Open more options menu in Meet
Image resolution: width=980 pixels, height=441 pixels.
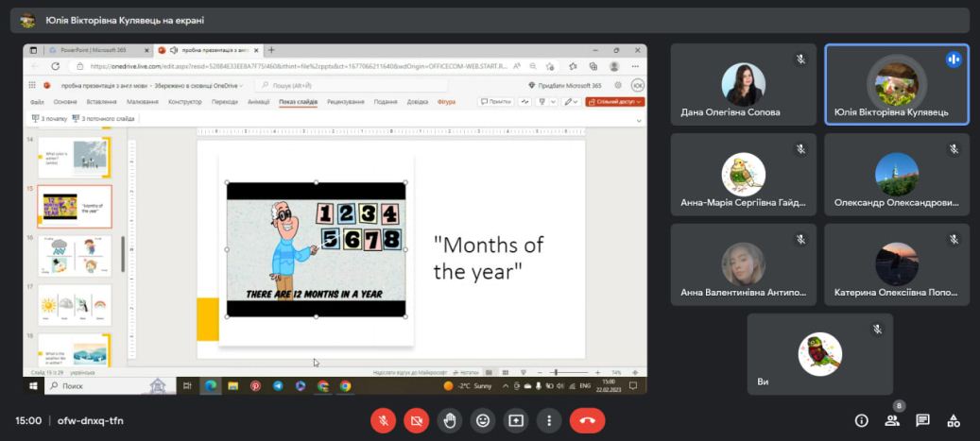pyautogui.click(x=549, y=421)
